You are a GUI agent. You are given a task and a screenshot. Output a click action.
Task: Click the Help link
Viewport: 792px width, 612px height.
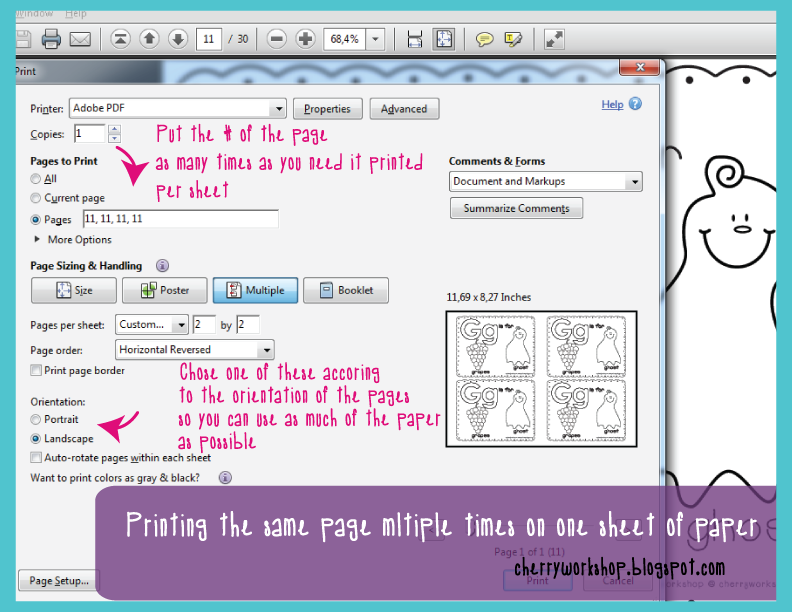pos(612,104)
